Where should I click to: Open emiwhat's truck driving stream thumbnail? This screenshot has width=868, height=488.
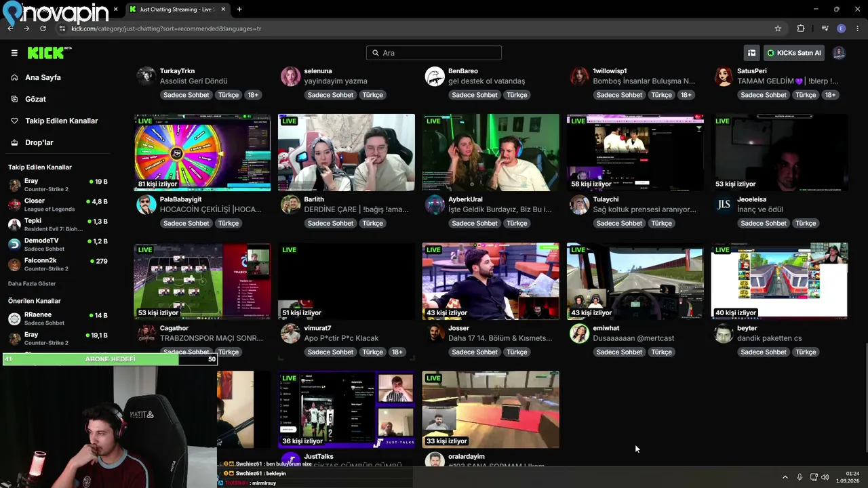[x=635, y=281]
